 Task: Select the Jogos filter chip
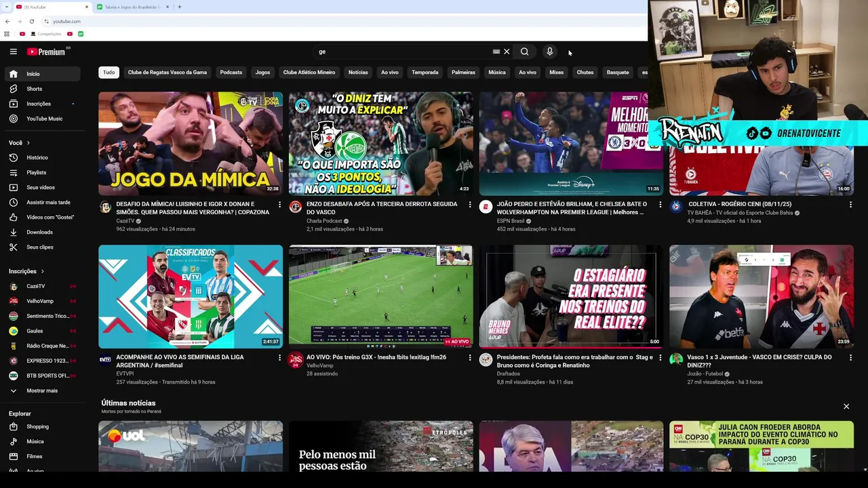pyautogui.click(x=262, y=72)
